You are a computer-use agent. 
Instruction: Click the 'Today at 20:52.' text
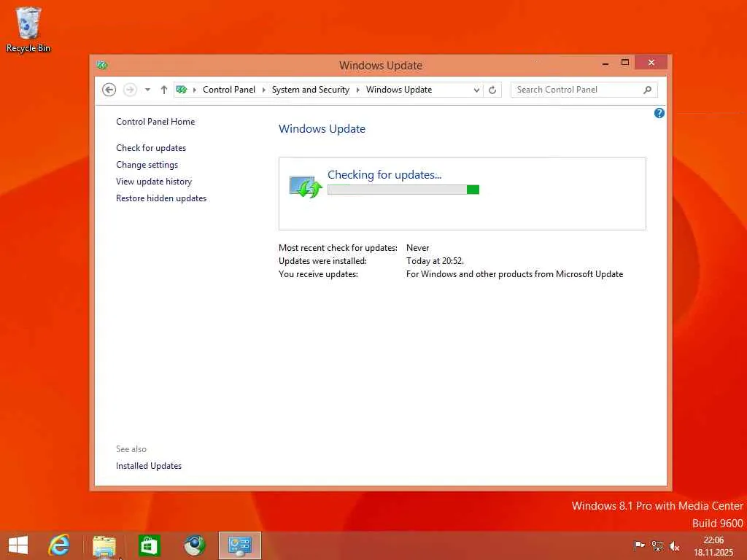tap(435, 261)
